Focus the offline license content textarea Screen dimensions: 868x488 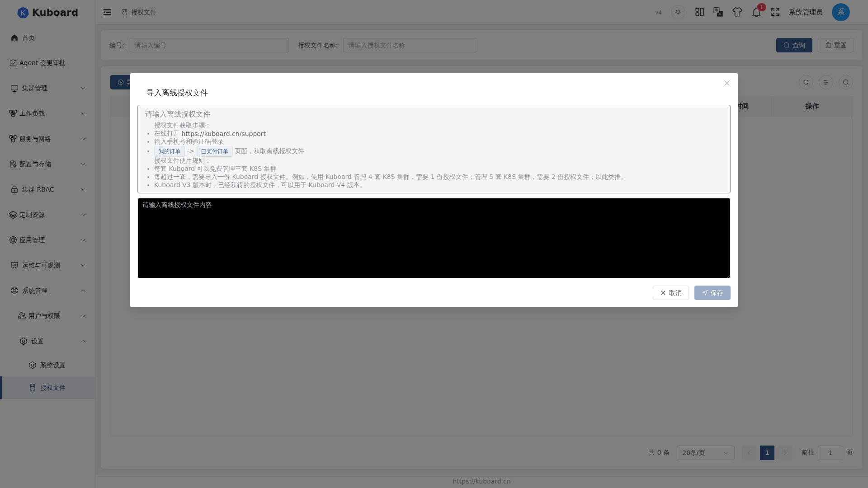[434, 238]
